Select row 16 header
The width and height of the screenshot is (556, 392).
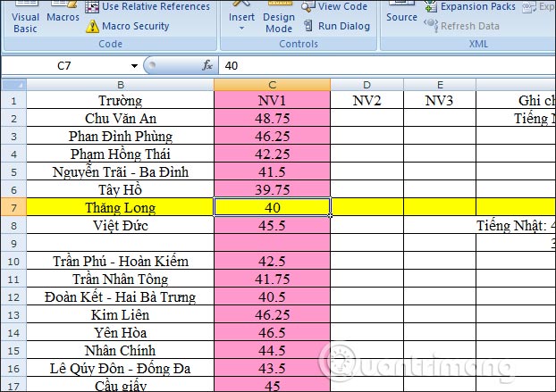(x=13, y=368)
